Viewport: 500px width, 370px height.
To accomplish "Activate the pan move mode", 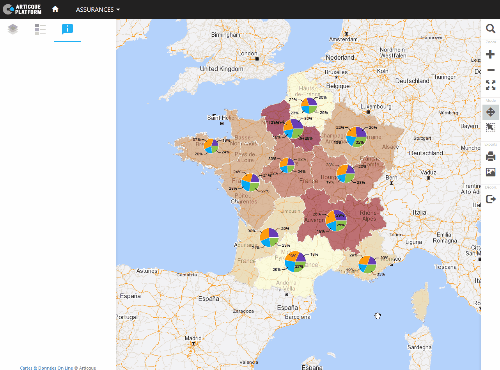I will tap(490, 112).
